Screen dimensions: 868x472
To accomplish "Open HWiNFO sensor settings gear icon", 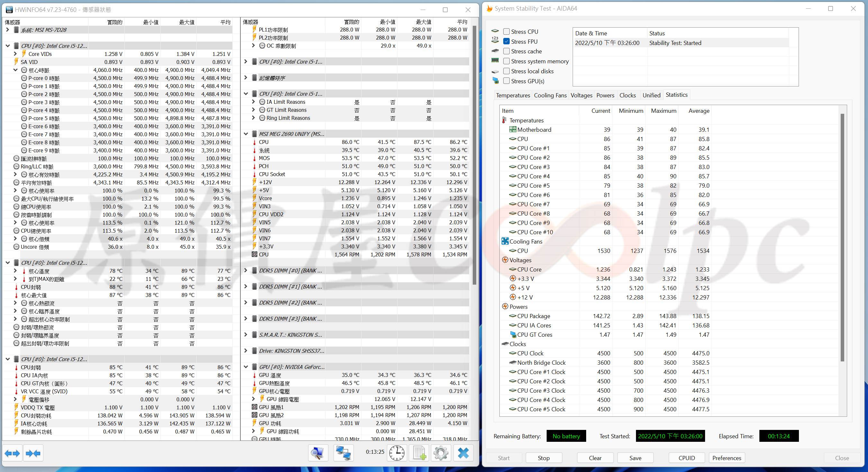I will coord(441,453).
